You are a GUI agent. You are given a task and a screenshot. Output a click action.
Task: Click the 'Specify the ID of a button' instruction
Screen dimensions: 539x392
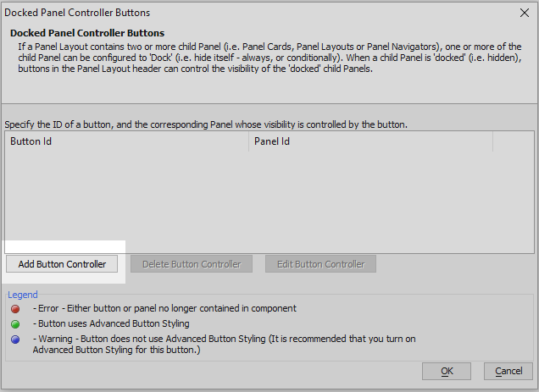[x=206, y=124]
